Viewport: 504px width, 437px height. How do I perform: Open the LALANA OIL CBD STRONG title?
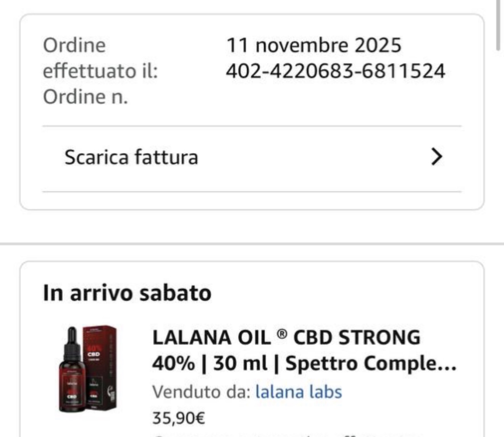pos(304,350)
